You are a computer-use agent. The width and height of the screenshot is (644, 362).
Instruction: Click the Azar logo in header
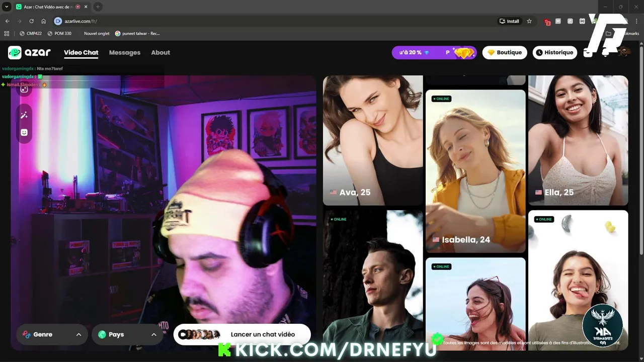[x=29, y=52]
